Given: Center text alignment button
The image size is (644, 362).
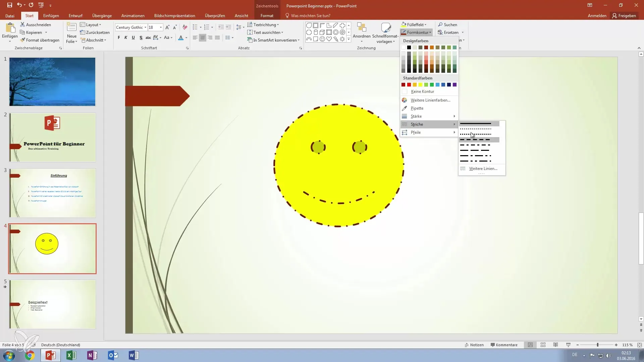Looking at the screenshot, I should tap(202, 38).
